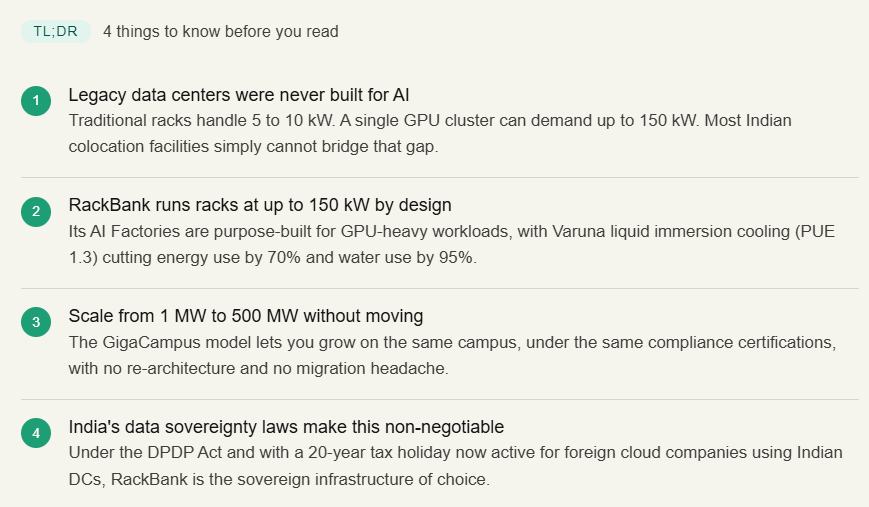Click the paragraph starting "Traditional racks handle 5 to 10 kW"
Viewport: 869px width, 507px height.
[x=430, y=133]
